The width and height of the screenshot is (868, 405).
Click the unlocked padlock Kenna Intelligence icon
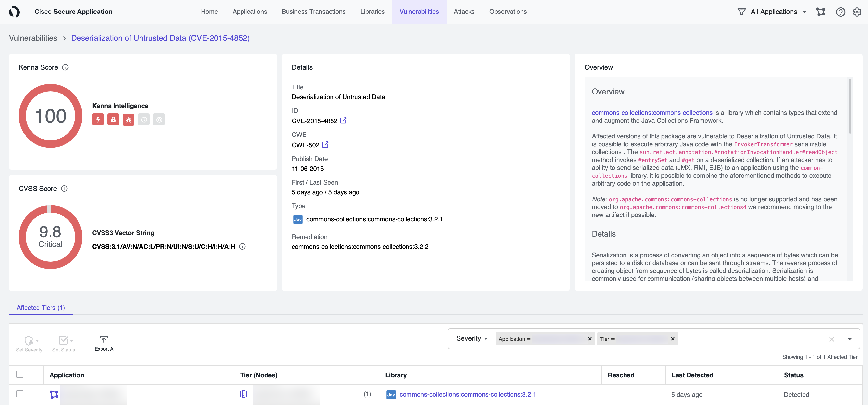pos(113,119)
